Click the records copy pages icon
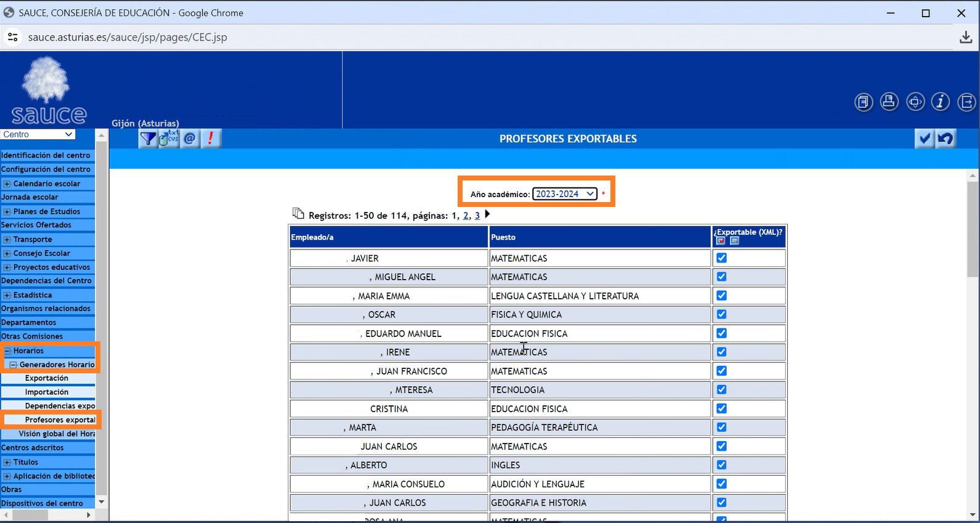 click(x=298, y=213)
